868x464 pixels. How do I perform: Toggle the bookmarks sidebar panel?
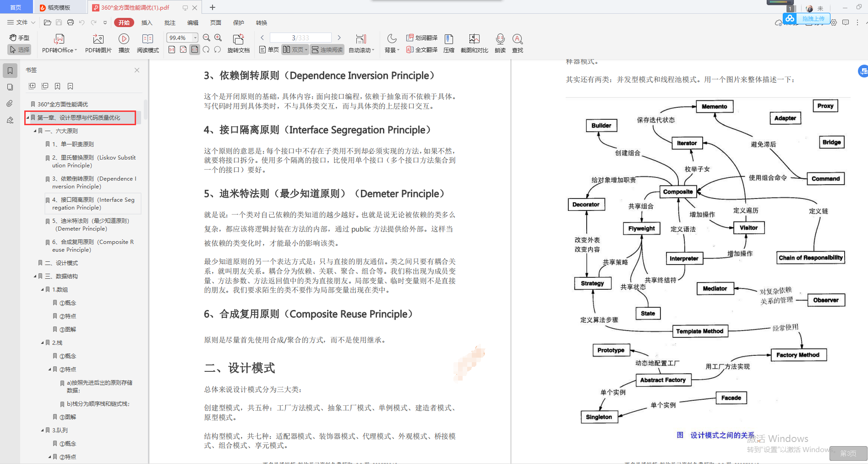click(x=10, y=71)
